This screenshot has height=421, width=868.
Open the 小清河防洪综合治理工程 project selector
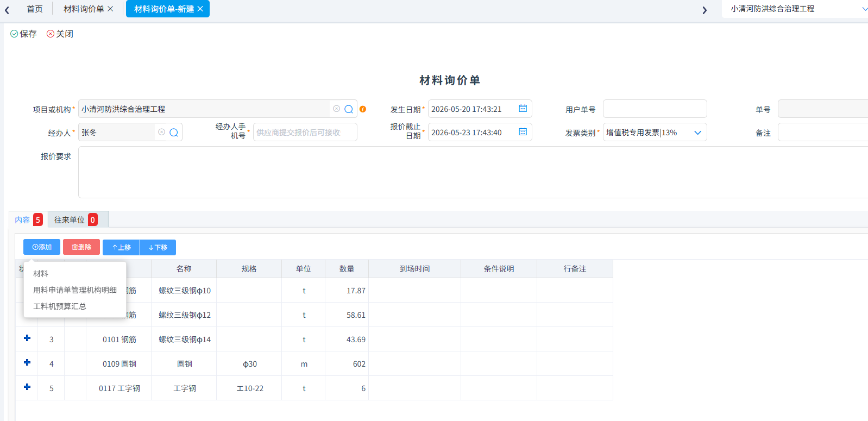click(x=795, y=9)
